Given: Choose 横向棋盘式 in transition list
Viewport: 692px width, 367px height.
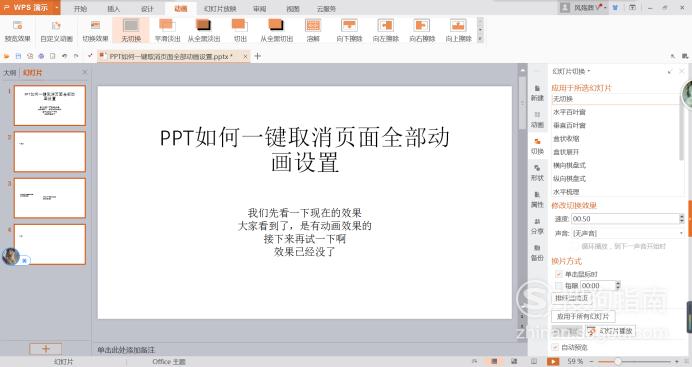Looking at the screenshot, I should coord(569,165).
